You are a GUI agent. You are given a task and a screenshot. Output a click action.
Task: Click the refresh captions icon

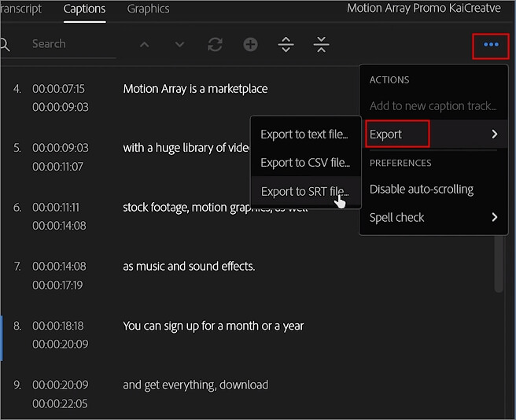(215, 44)
